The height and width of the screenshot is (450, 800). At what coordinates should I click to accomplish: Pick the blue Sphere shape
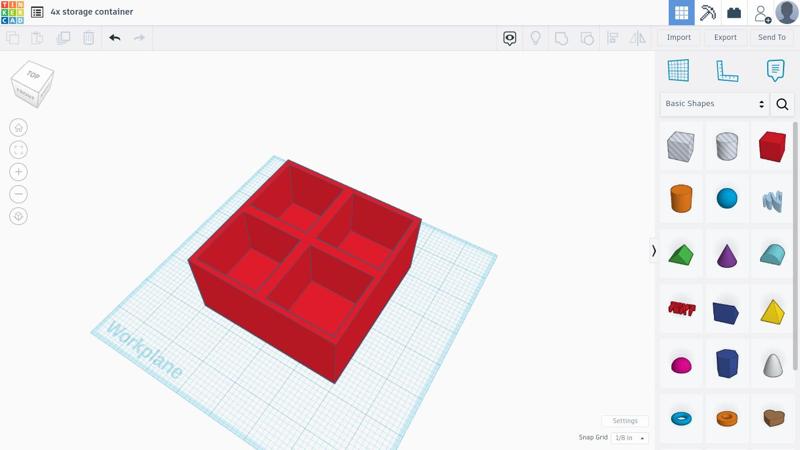coord(727,198)
